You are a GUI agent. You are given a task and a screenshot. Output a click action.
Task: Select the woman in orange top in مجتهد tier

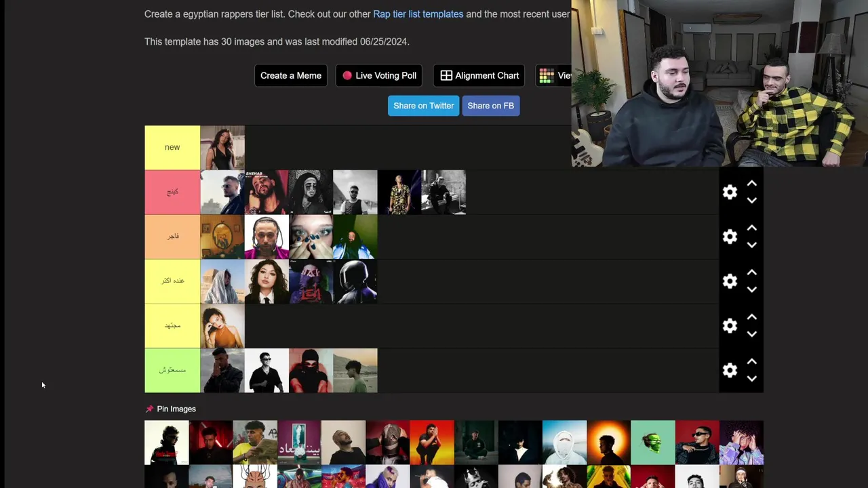click(x=222, y=326)
